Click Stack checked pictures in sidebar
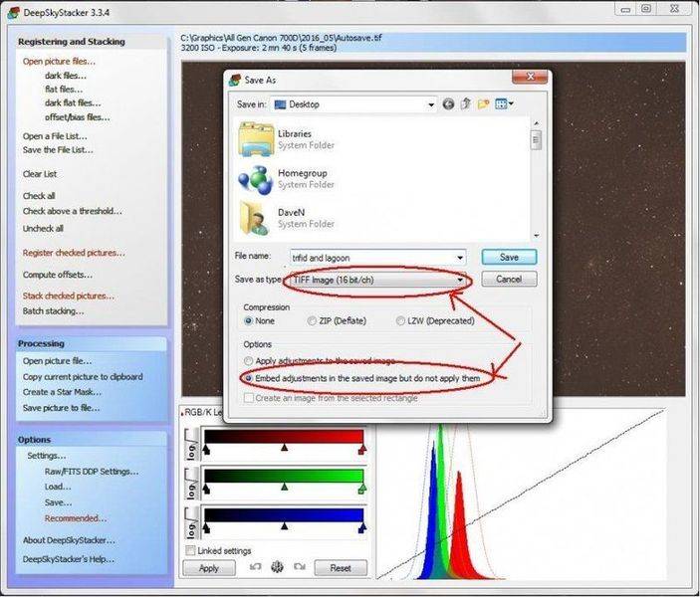Image resolution: width=700 pixels, height=597 pixels. 68,296
